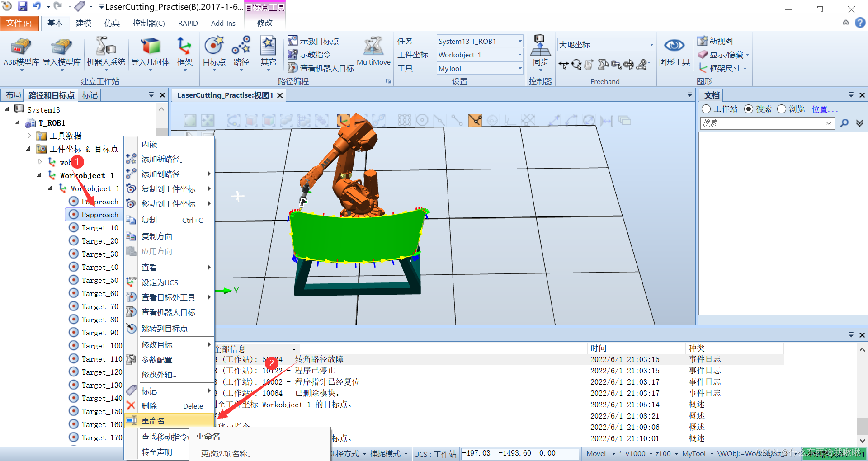Click 示教指令 teach instruction

310,55
